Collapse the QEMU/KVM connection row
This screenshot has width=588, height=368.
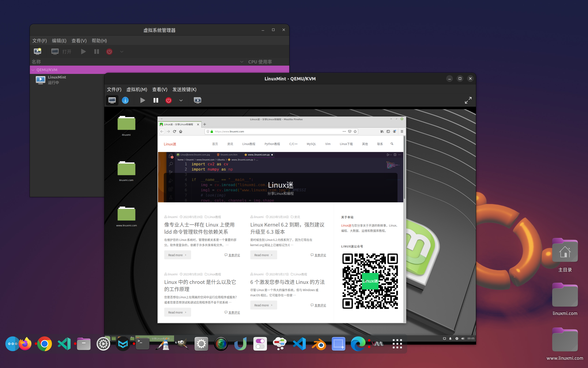(x=33, y=70)
